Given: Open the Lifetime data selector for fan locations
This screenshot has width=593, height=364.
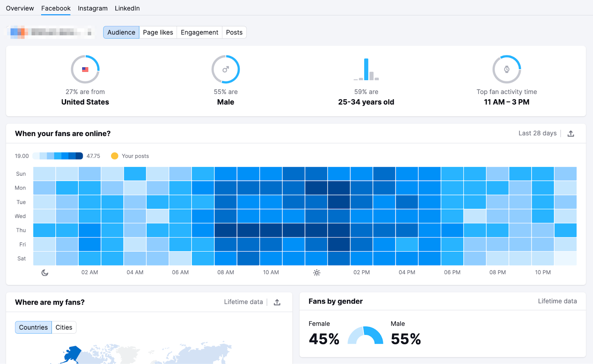Looking at the screenshot, I should 243,302.
